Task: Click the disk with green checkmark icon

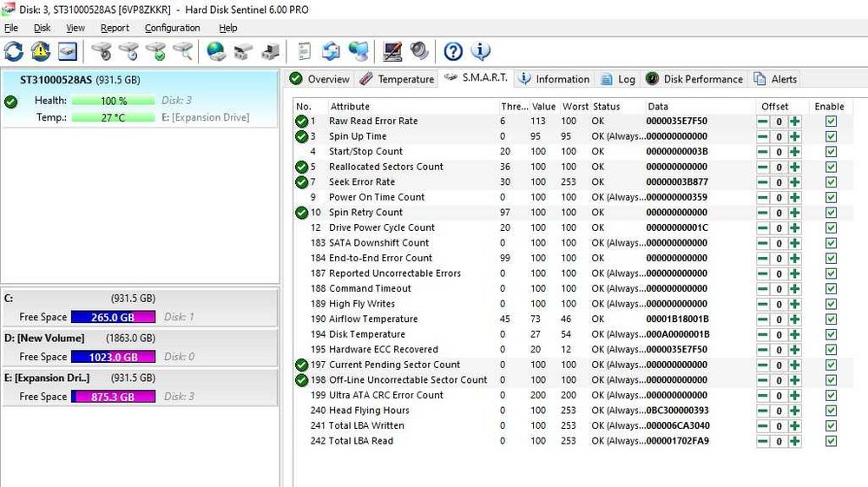Action: (156, 51)
